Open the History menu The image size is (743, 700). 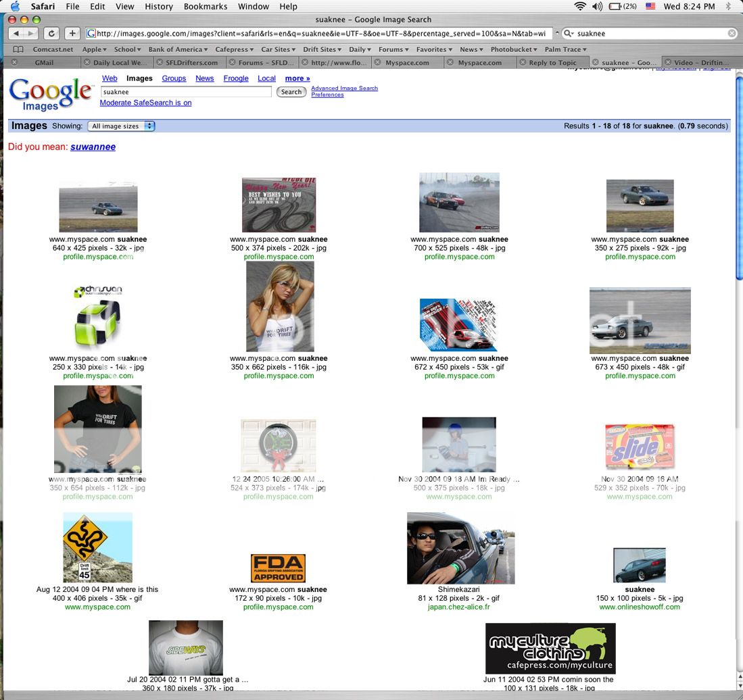pos(158,6)
